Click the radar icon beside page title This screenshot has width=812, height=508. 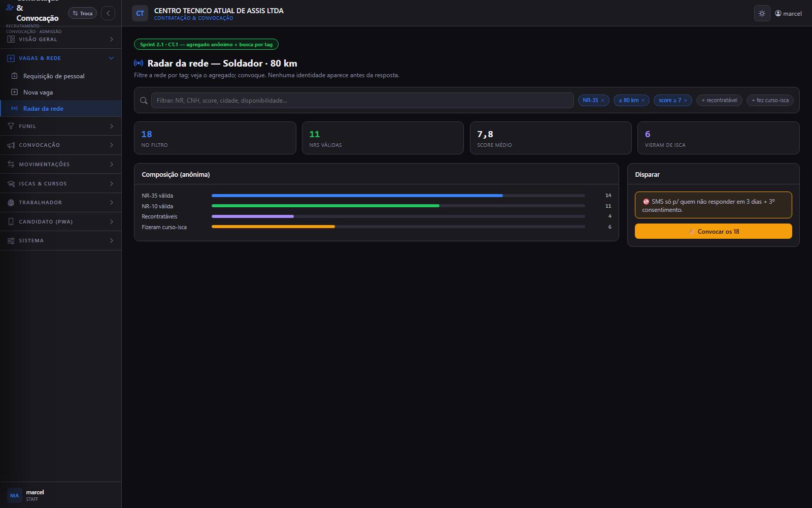pos(139,63)
